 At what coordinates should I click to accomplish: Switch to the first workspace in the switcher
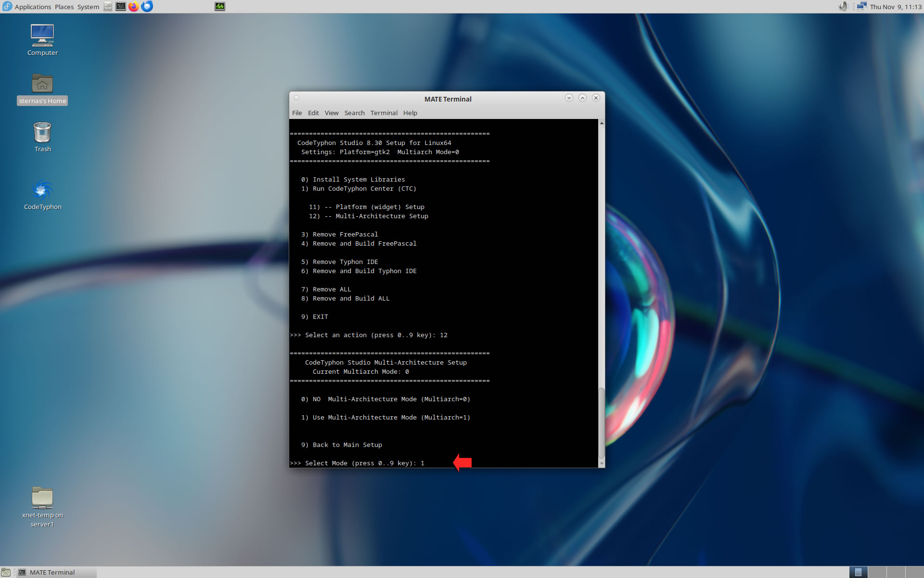pyautogui.click(x=859, y=572)
